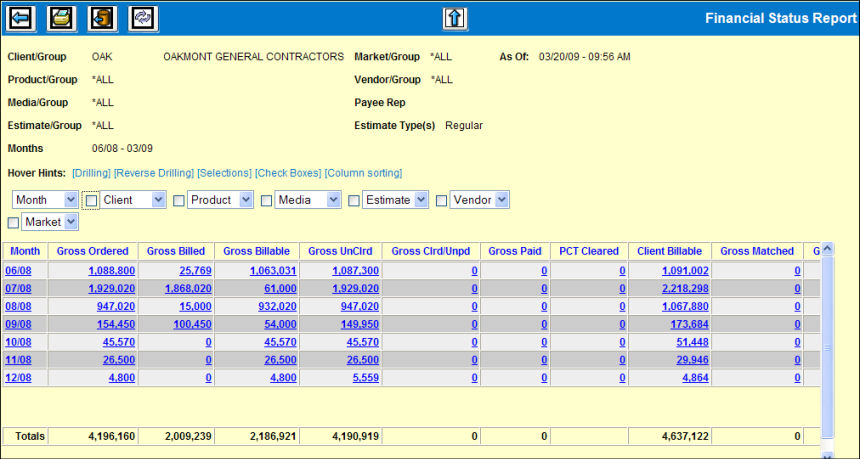Image resolution: width=860 pixels, height=459 pixels.
Task: Drill into month 10/08
Action: pos(18,342)
